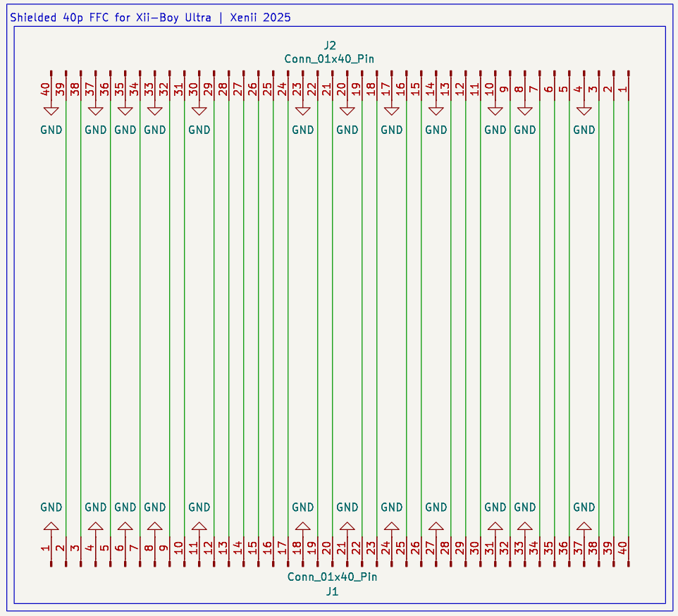This screenshot has height=616, width=678.
Task: Click pin number 28 on connector J2
Action: pos(223,90)
